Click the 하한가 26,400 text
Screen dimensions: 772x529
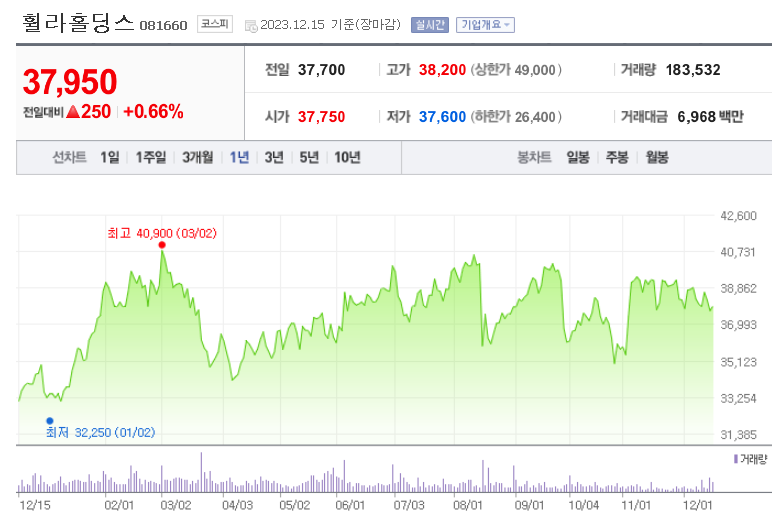516,117
